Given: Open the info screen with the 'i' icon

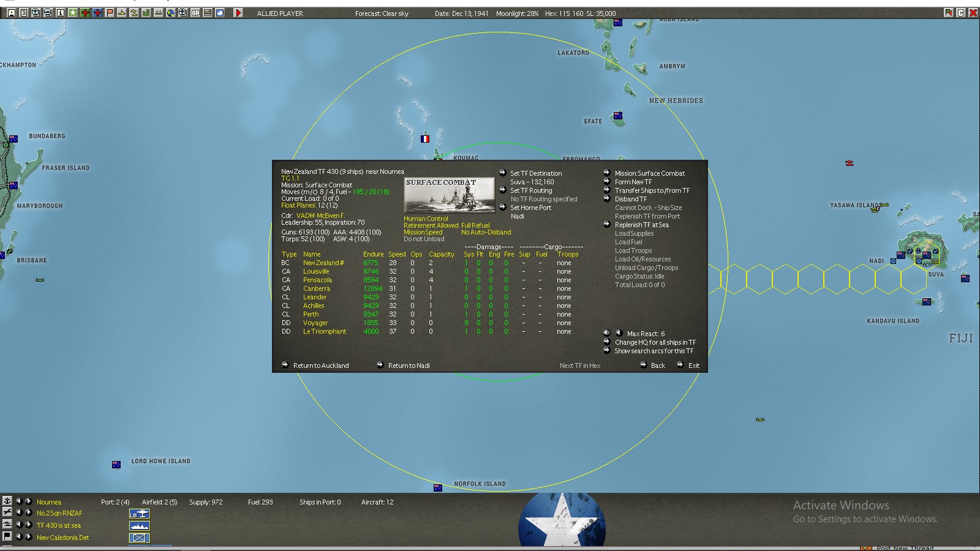Looking at the screenshot, I should pyautogui.click(x=60, y=12).
